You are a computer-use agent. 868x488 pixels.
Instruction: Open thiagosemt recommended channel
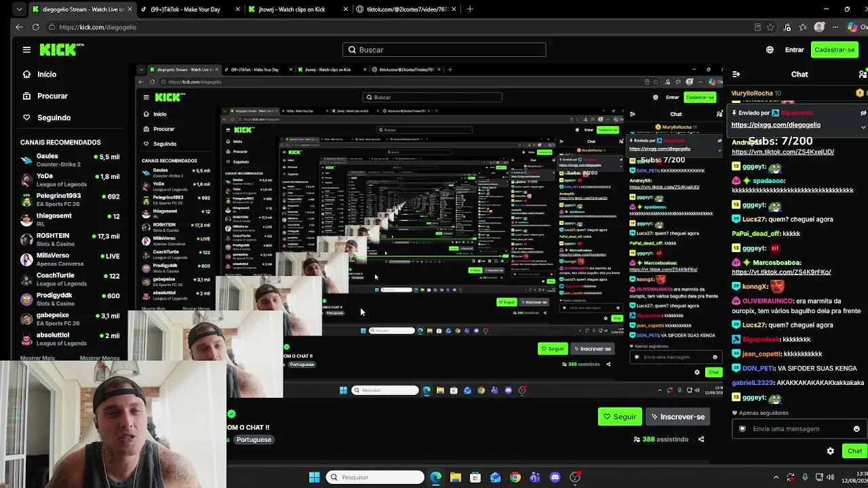pos(70,220)
